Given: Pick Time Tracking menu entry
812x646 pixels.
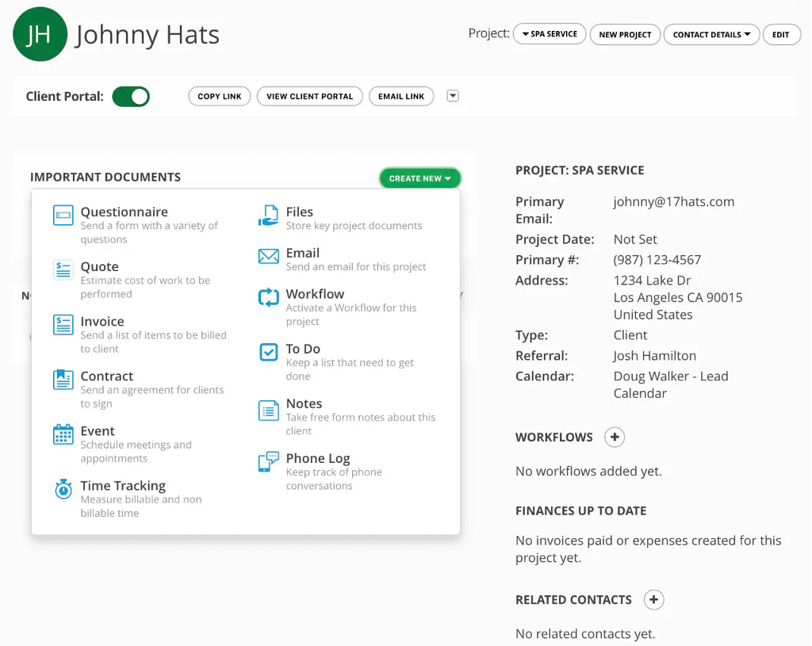Looking at the screenshot, I should click(x=140, y=499).
